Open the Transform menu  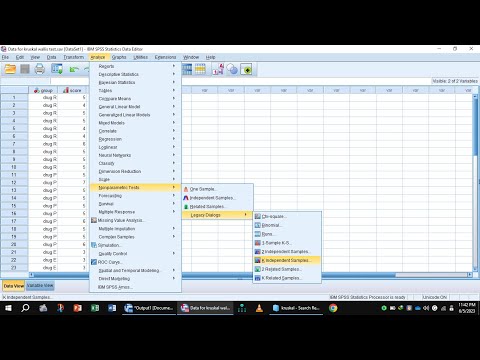click(74, 57)
